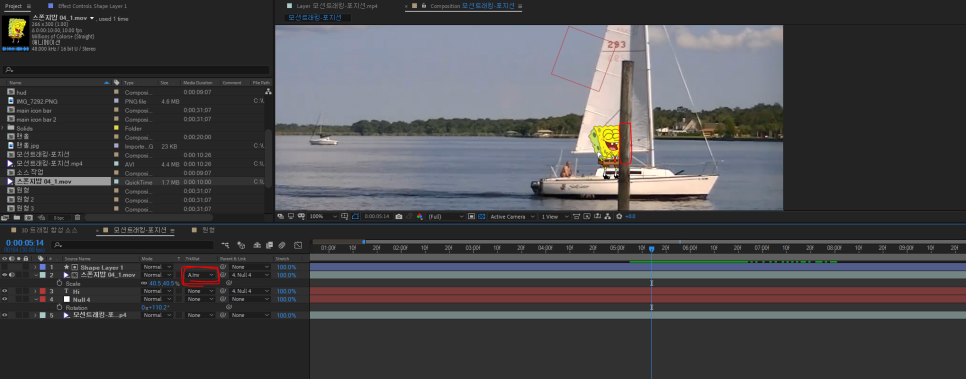Click the 0:00:05:14 current time display
This screenshot has height=379, width=966.
point(25,243)
